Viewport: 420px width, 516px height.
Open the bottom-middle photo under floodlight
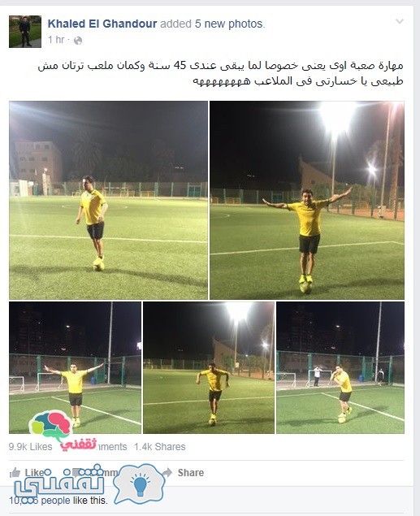[x=209, y=367]
